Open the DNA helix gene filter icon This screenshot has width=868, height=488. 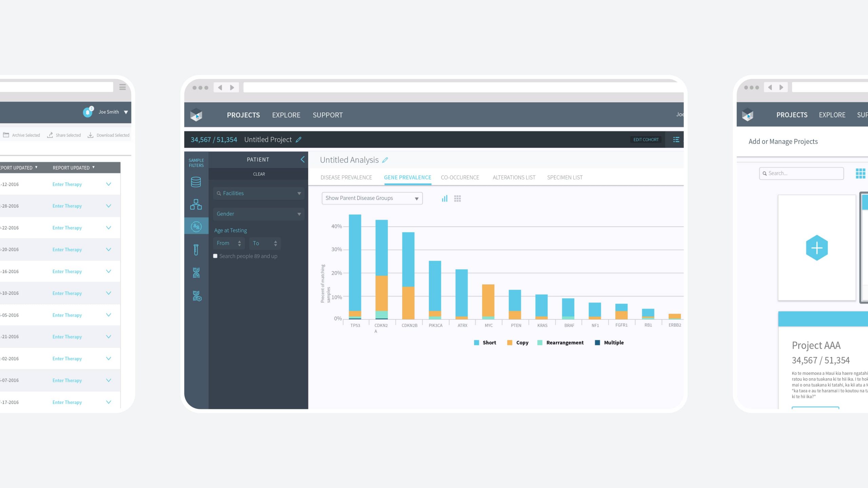tap(196, 272)
